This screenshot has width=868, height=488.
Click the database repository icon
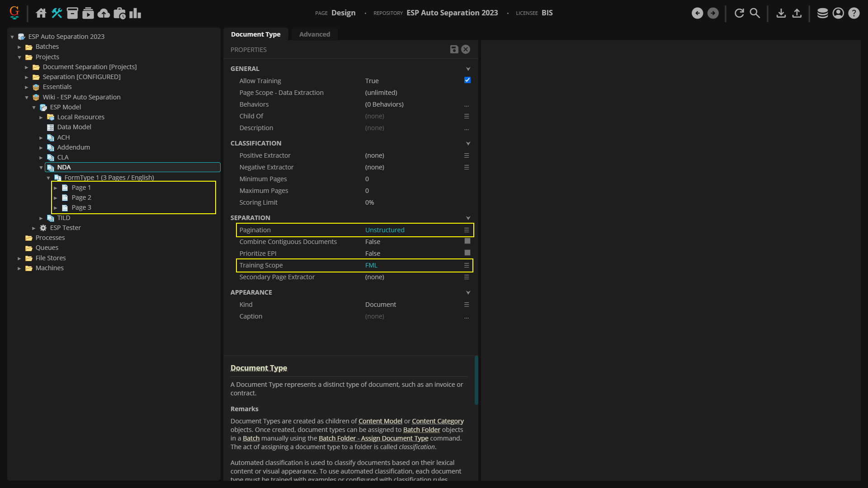click(822, 13)
